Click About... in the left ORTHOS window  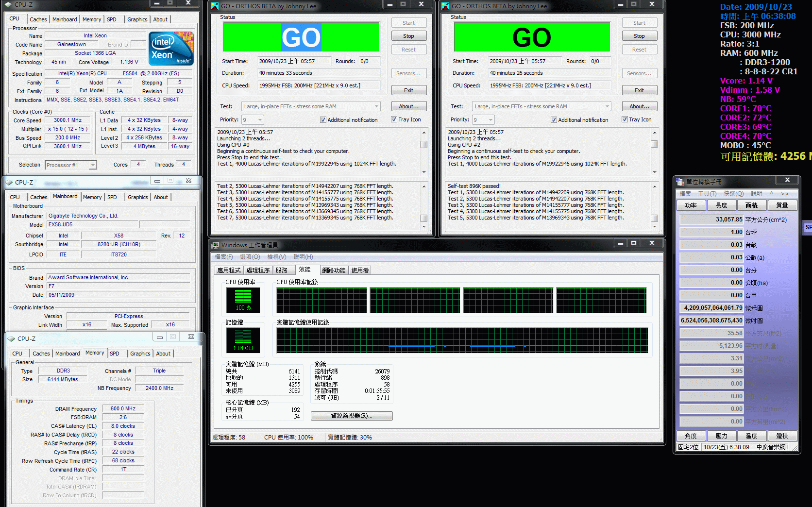pos(408,106)
